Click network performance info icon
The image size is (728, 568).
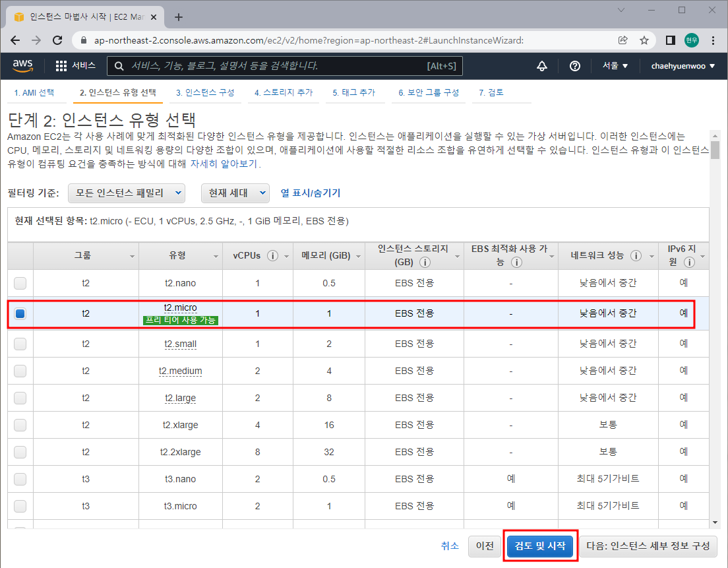(636, 255)
